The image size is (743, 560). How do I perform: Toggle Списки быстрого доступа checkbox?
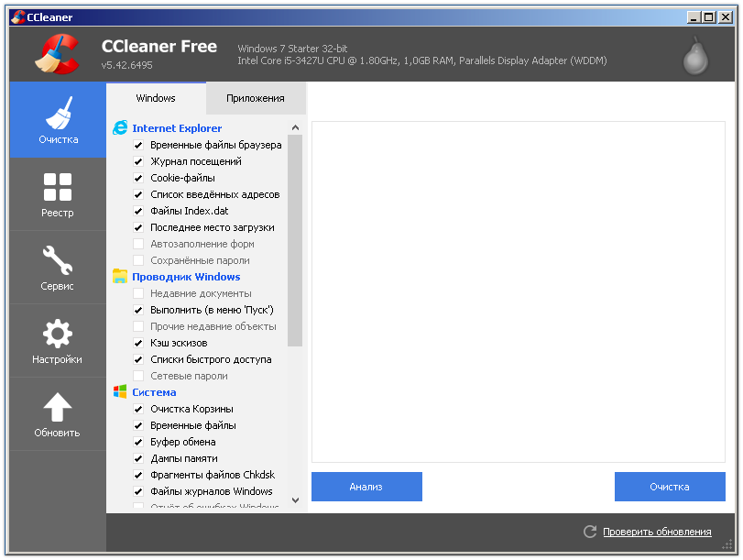pos(138,359)
